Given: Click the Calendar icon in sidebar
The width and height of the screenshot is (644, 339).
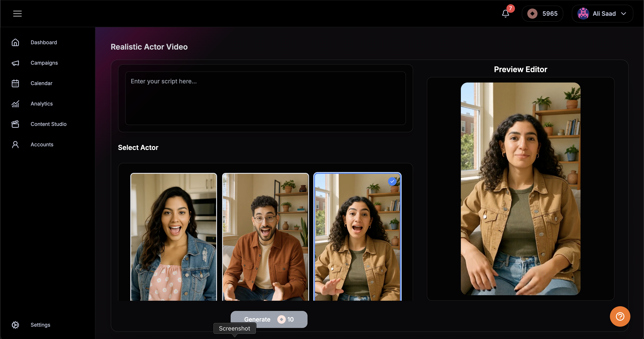Looking at the screenshot, I should tap(15, 83).
